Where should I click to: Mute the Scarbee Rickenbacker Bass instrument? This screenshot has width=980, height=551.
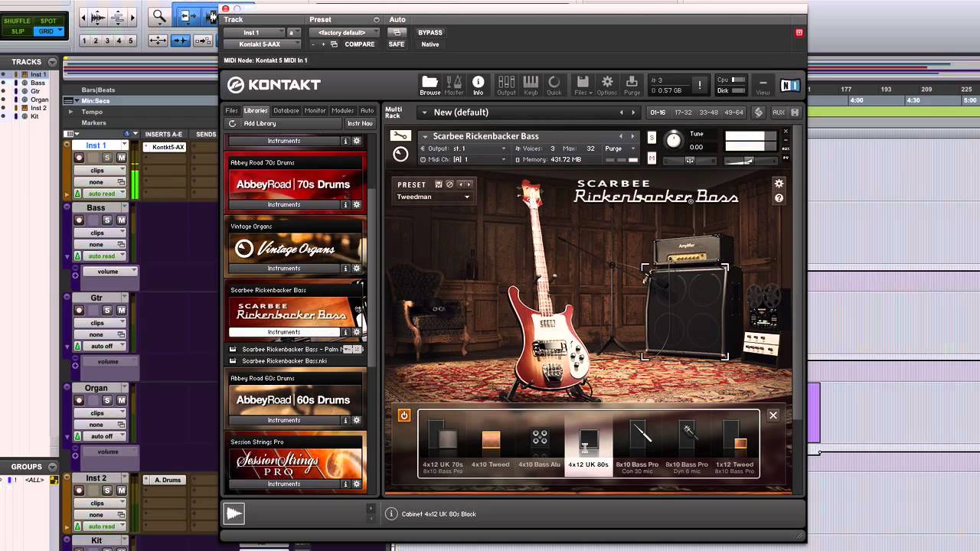(x=652, y=158)
